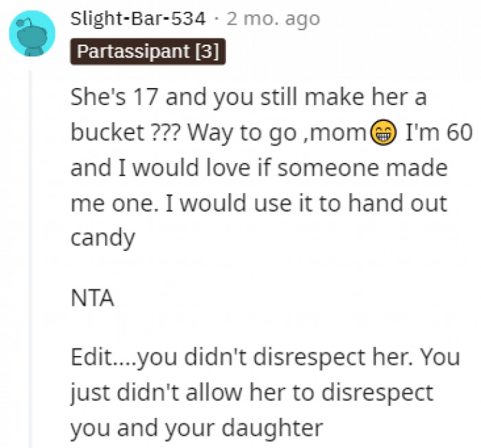Click the line "just didn't allow her to disrespect"

tap(251, 393)
